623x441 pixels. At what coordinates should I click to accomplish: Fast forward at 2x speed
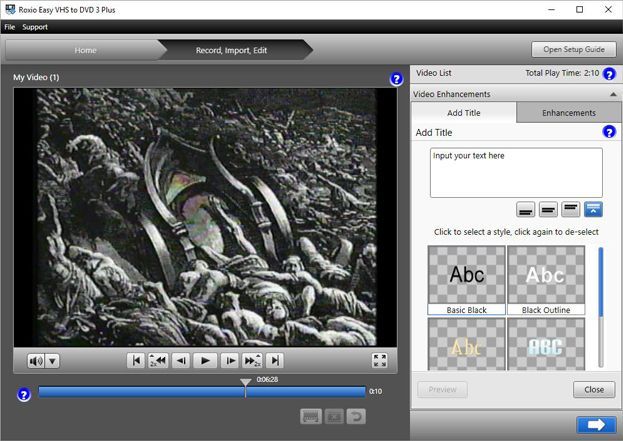[x=252, y=360]
